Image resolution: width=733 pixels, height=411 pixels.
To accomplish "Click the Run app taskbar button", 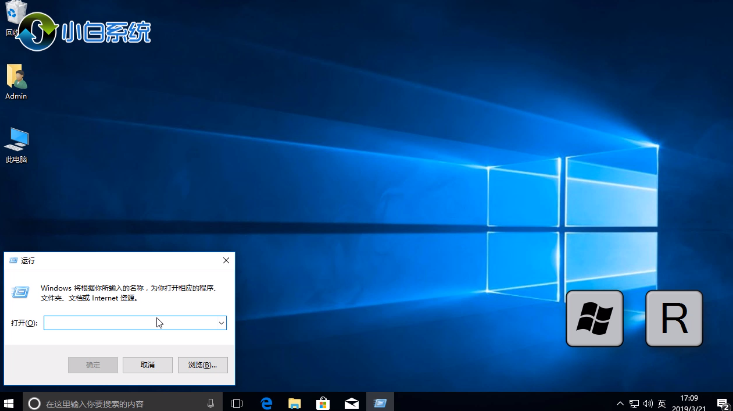I will pyautogui.click(x=380, y=403).
